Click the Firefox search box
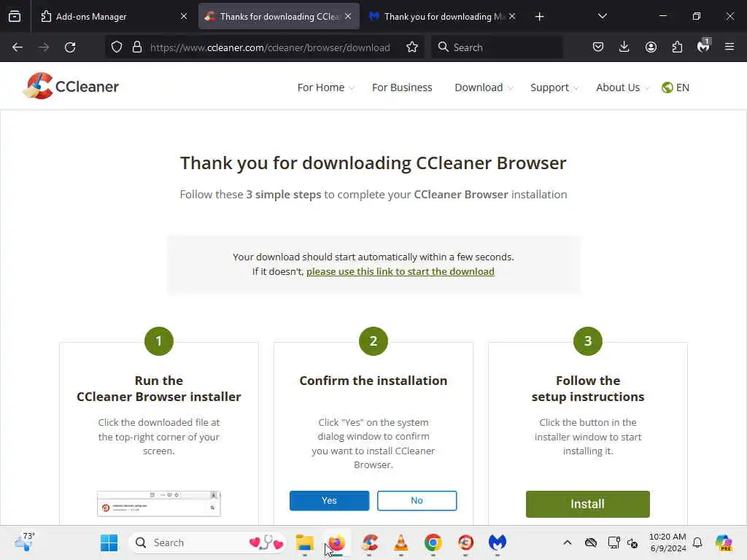 coord(497,47)
